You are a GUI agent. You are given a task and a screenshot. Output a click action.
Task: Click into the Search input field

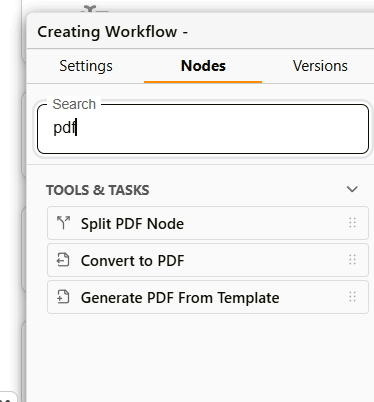pos(203,129)
